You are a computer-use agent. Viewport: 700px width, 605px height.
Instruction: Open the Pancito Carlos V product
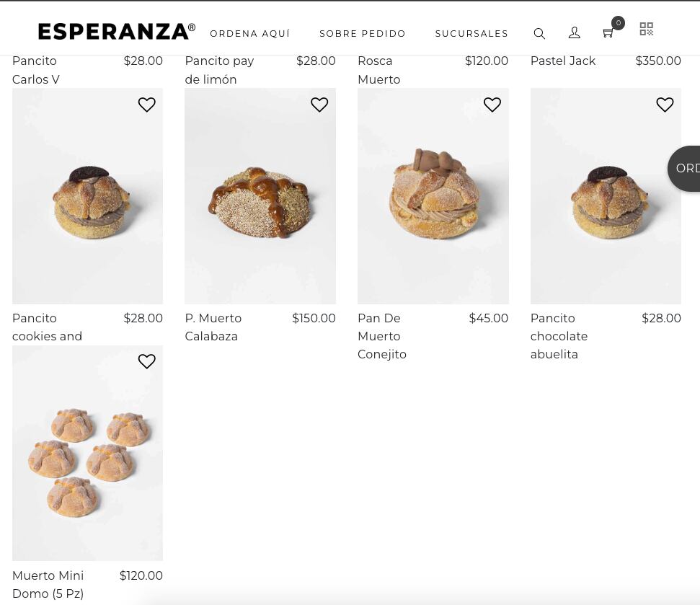click(35, 70)
